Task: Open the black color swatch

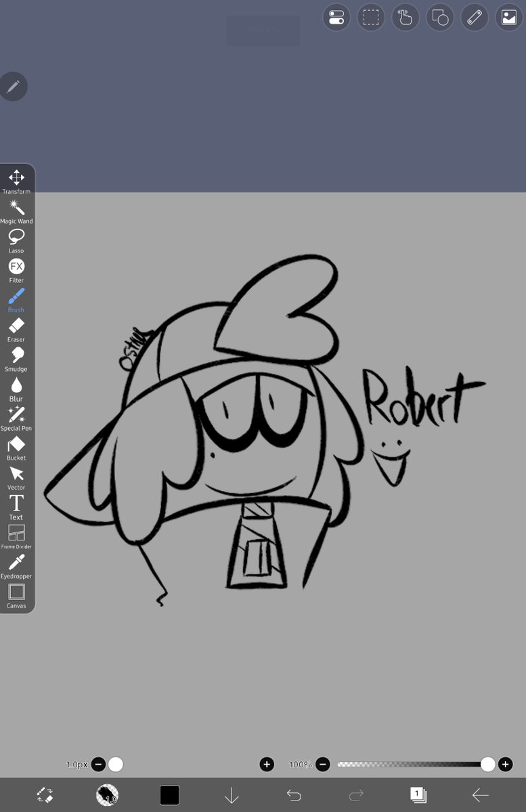Action: click(x=169, y=795)
